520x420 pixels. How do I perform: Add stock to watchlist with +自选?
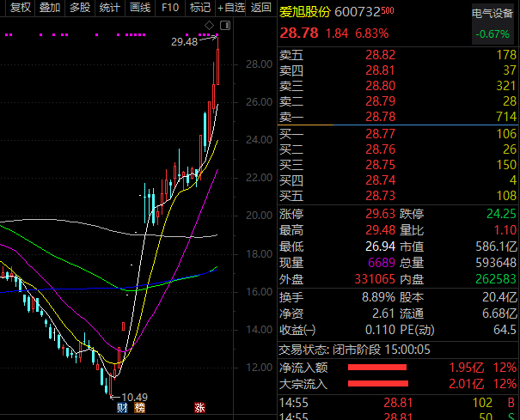point(231,7)
